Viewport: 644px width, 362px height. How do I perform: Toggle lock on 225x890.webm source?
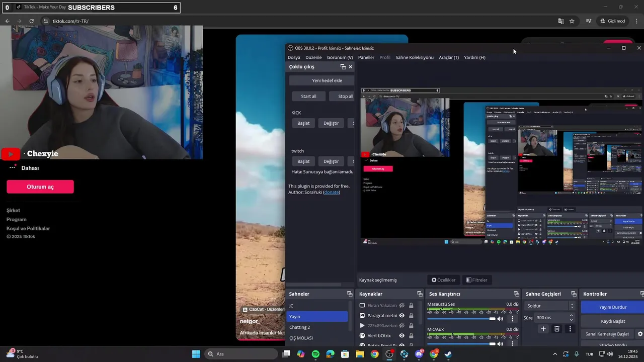click(411, 326)
